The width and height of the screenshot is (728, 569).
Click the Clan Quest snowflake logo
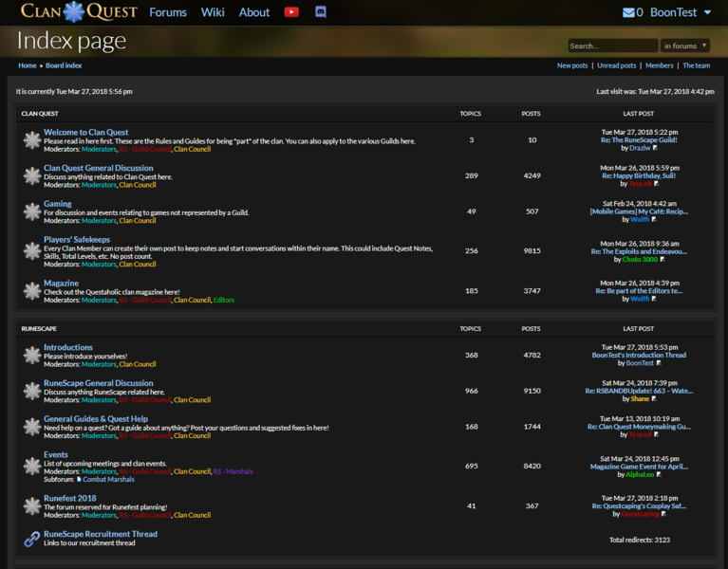click(74, 11)
